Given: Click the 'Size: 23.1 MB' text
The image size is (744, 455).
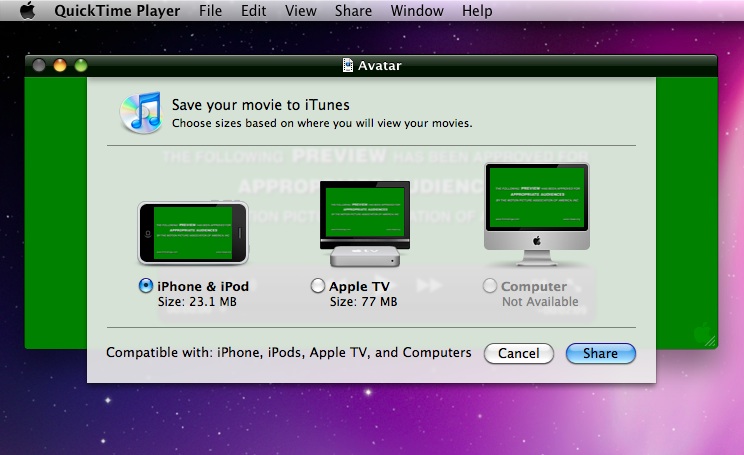Looking at the screenshot, I should 197,302.
